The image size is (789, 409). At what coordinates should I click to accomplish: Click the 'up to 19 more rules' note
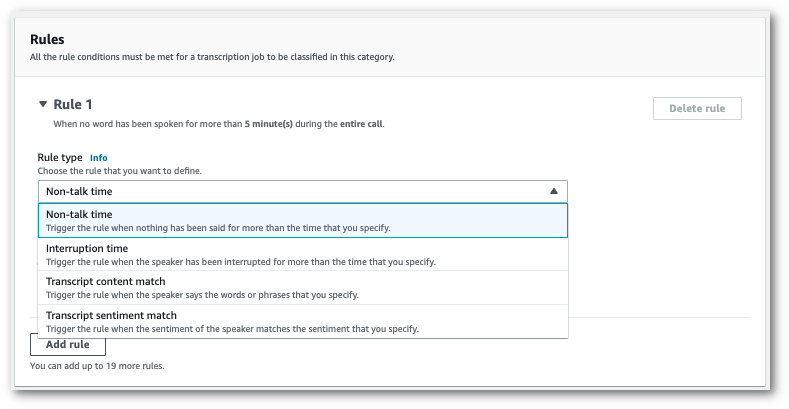pos(97,366)
